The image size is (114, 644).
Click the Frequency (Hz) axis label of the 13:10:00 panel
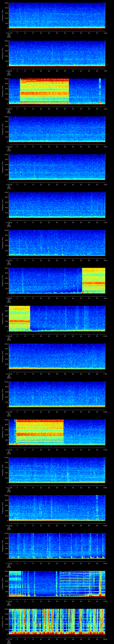(x=3, y=356)
